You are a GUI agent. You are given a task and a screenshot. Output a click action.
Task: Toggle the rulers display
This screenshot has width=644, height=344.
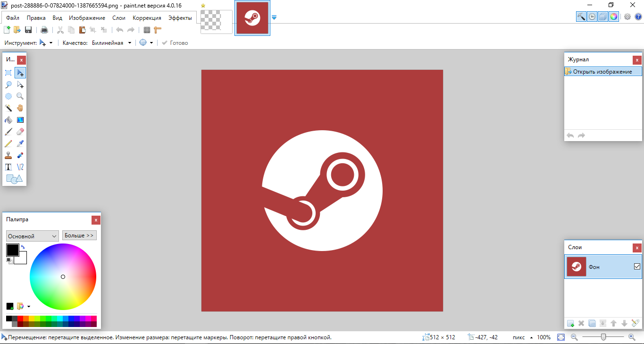click(158, 30)
